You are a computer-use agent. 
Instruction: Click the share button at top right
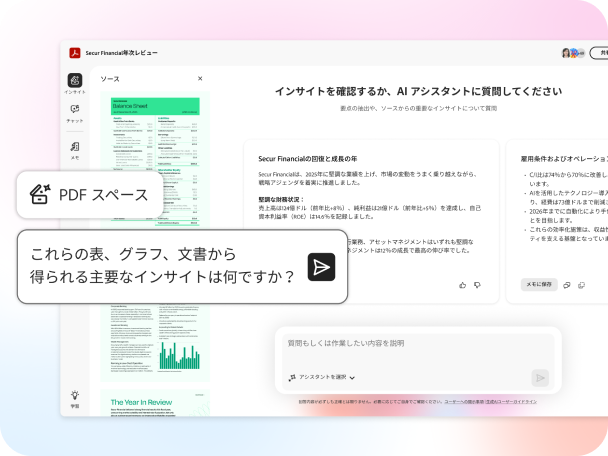(599, 53)
